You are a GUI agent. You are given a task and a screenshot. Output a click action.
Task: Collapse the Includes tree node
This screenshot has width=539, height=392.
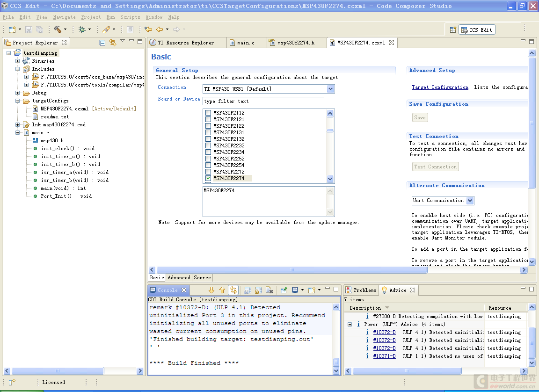tap(17, 69)
